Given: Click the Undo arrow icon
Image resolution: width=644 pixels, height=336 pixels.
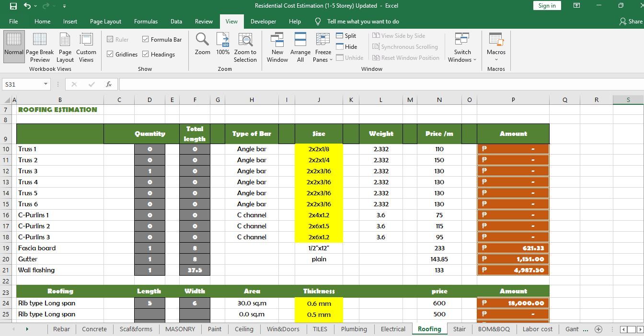Looking at the screenshot, I should click(x=27, y=6).
